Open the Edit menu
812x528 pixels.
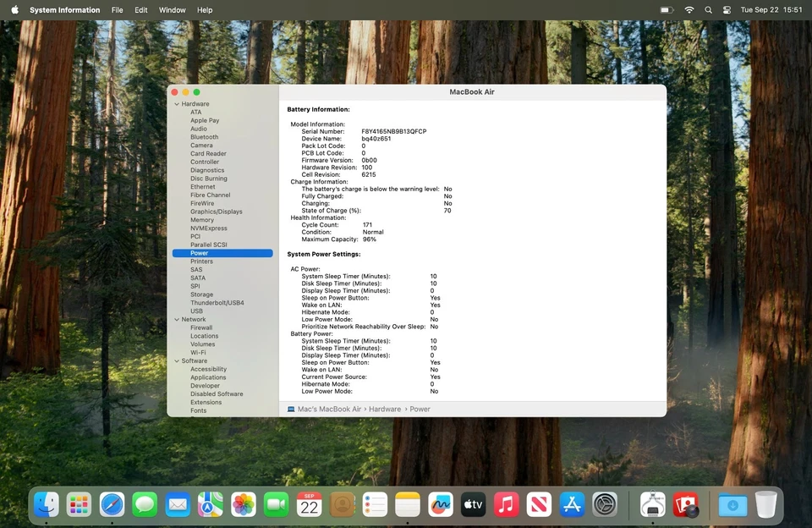[141, 10]
